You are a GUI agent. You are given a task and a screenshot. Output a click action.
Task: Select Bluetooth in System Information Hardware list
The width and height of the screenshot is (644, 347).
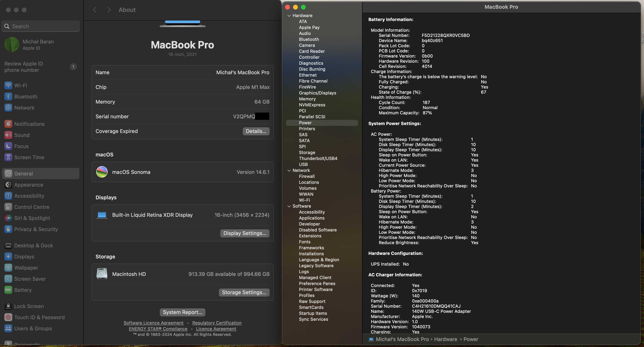[309, 39]
